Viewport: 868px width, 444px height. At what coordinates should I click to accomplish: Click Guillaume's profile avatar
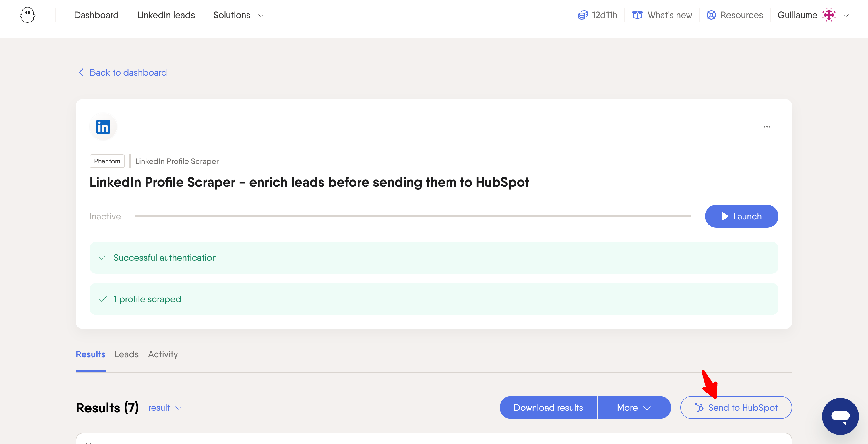(829, 15)
